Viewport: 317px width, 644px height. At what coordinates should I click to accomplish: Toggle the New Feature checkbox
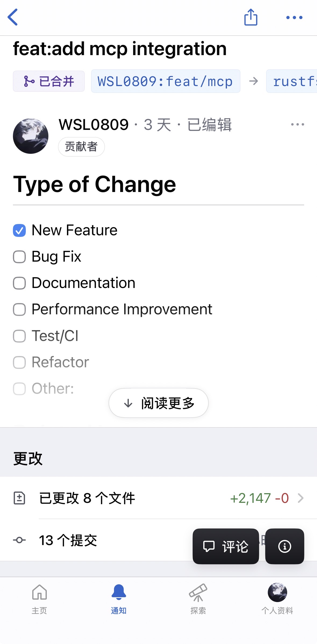tap(19, 230)
